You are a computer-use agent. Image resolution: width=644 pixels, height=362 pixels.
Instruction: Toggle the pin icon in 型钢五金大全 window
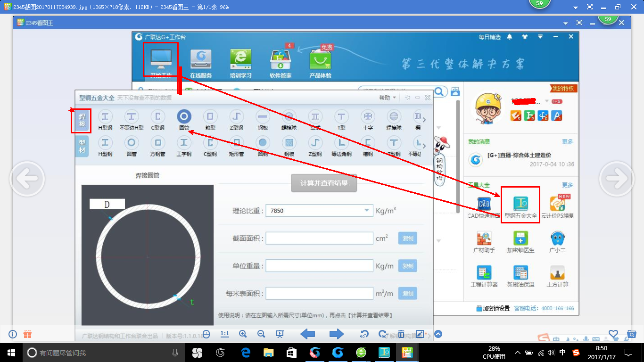tap(407, 98)
